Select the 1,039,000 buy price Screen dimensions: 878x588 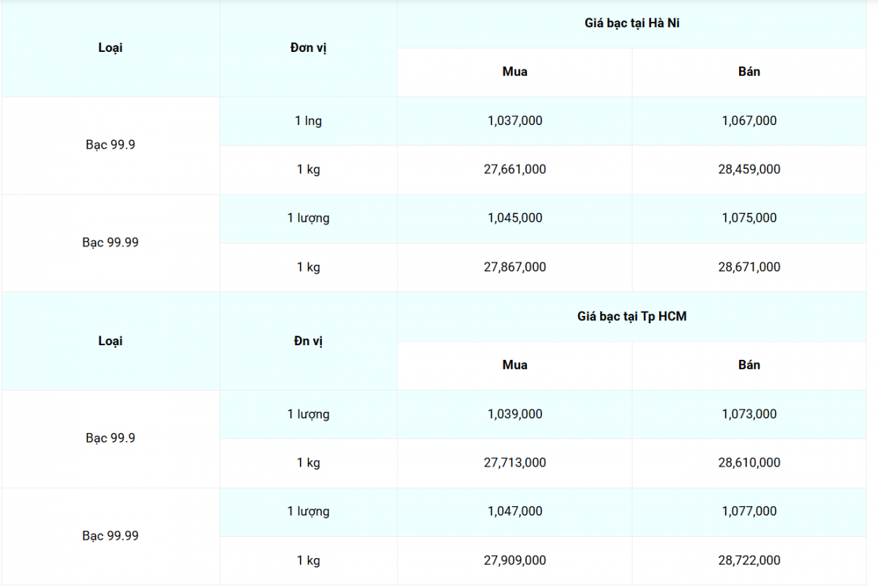(514, 414)
